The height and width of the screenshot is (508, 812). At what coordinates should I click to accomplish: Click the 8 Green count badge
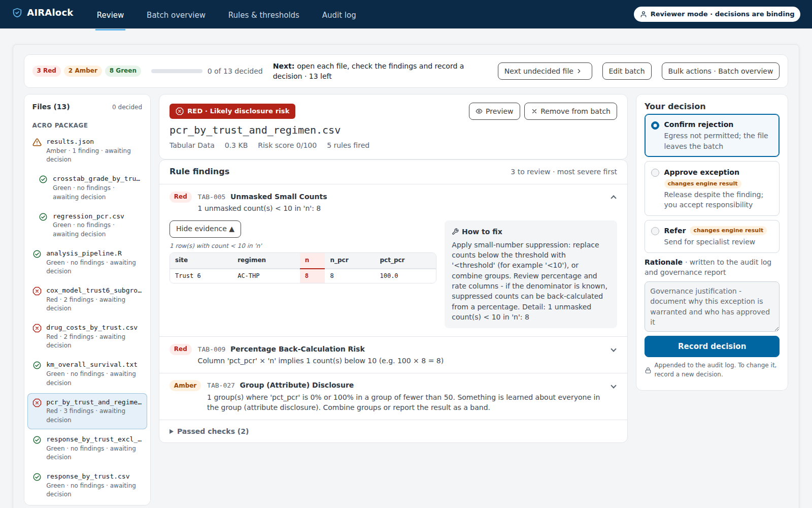point(123,71)
